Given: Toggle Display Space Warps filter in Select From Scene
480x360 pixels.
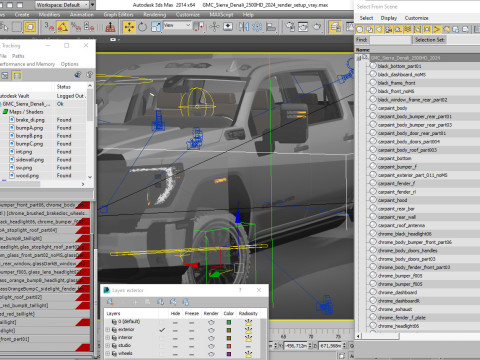Looking at the screenshot, I should [x=408, y=30].
